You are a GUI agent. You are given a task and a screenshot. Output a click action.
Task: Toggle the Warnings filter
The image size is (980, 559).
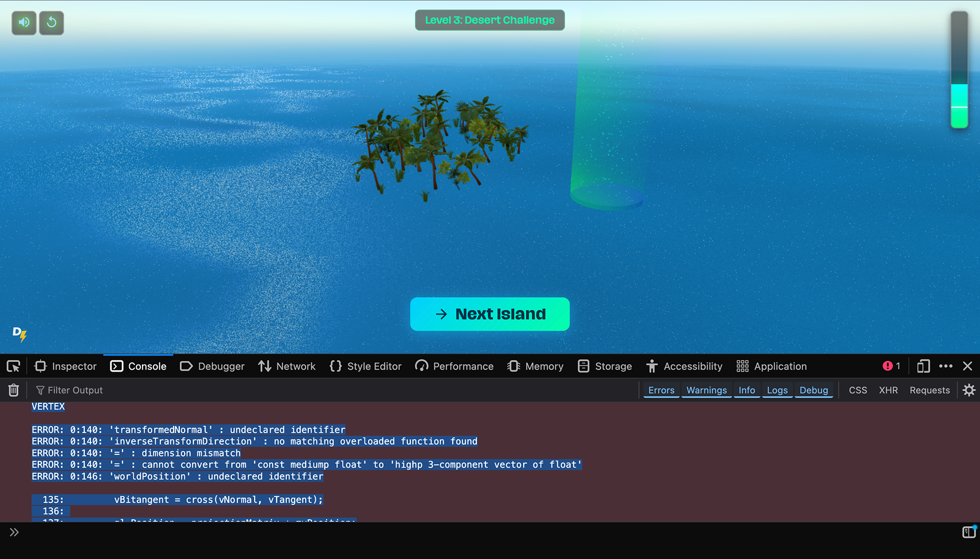[706, 390]
